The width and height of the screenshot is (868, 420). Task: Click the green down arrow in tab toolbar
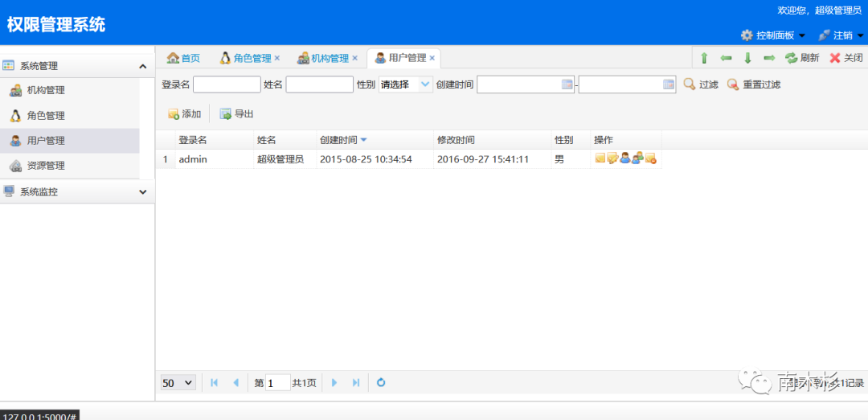(x=747, y=58)
